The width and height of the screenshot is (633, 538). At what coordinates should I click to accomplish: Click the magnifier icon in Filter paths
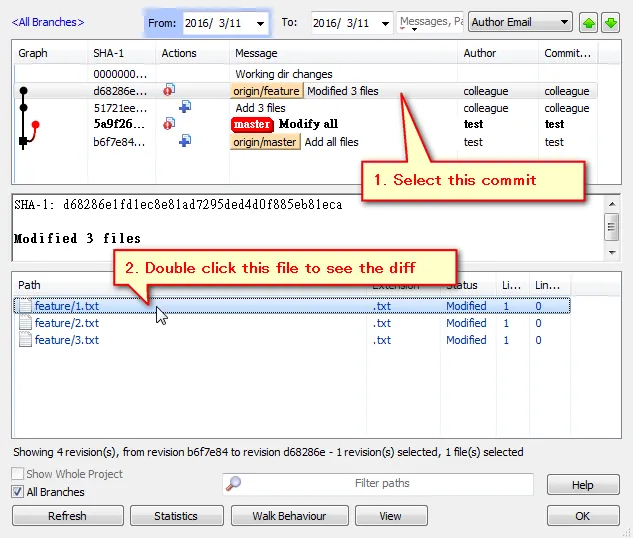[x=233, y=484]
